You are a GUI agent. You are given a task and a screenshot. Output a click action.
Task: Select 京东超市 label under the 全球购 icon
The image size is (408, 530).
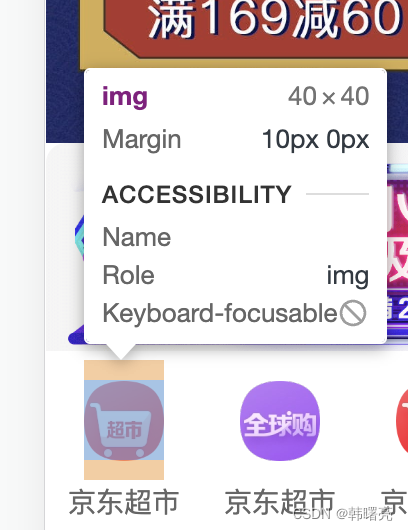(x=280, y=503)
